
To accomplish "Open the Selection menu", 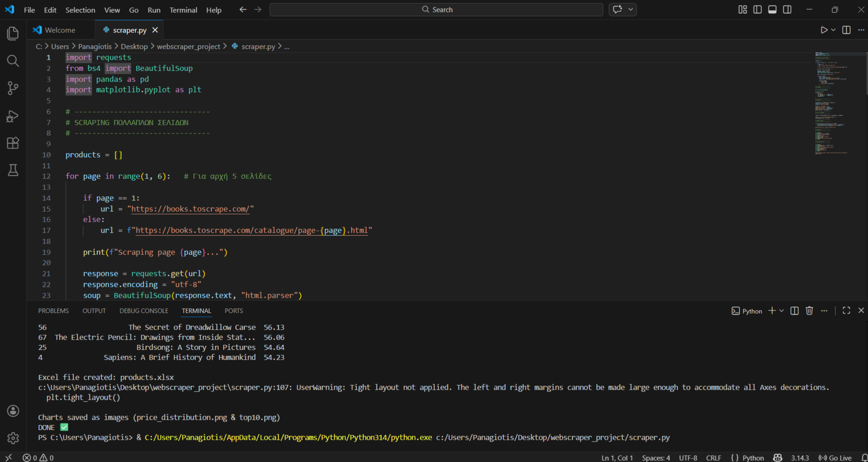I will click(x=80, y=10).
